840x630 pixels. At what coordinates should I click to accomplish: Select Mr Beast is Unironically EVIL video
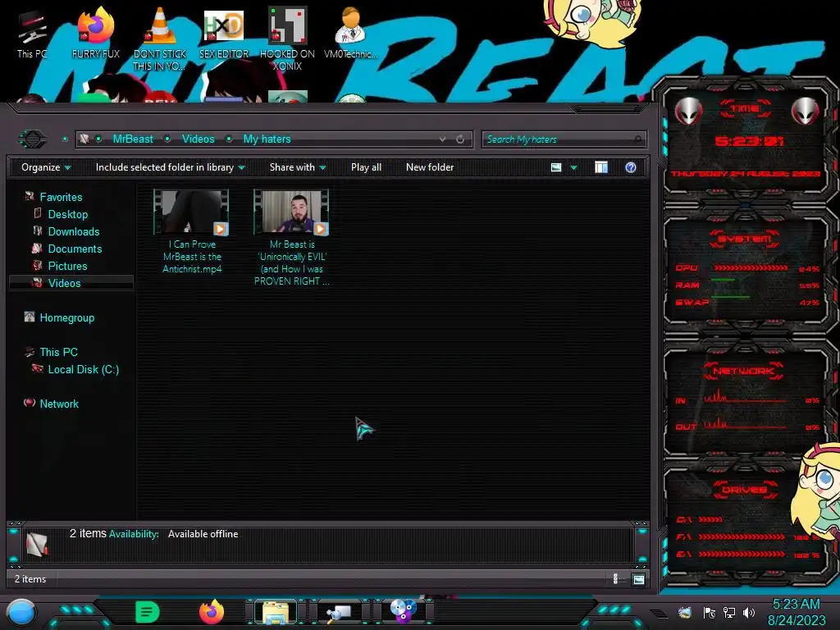pyautogui.click(x=292, y=238)
